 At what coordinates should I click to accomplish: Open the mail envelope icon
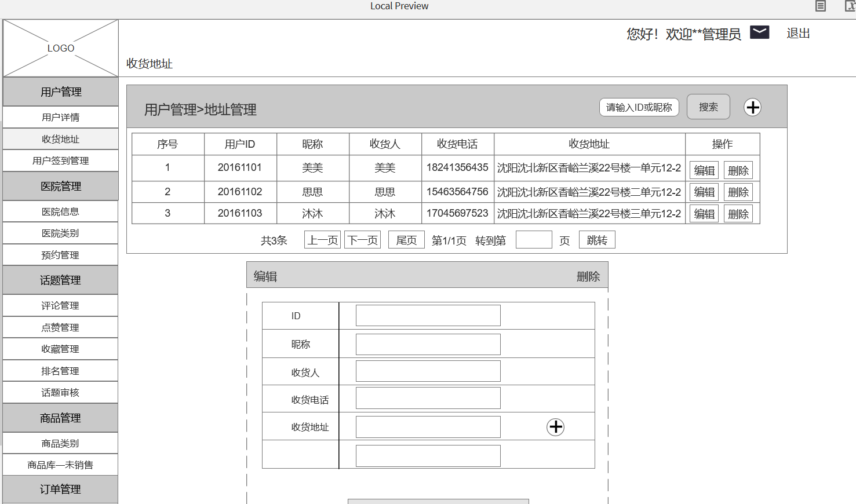pos(759,32)
